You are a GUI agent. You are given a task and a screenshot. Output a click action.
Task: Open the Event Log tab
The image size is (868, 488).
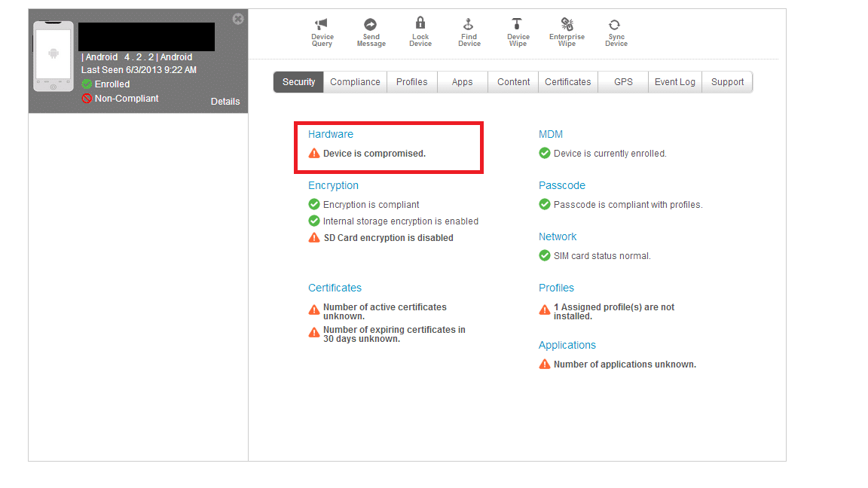[x=675, y=82]
